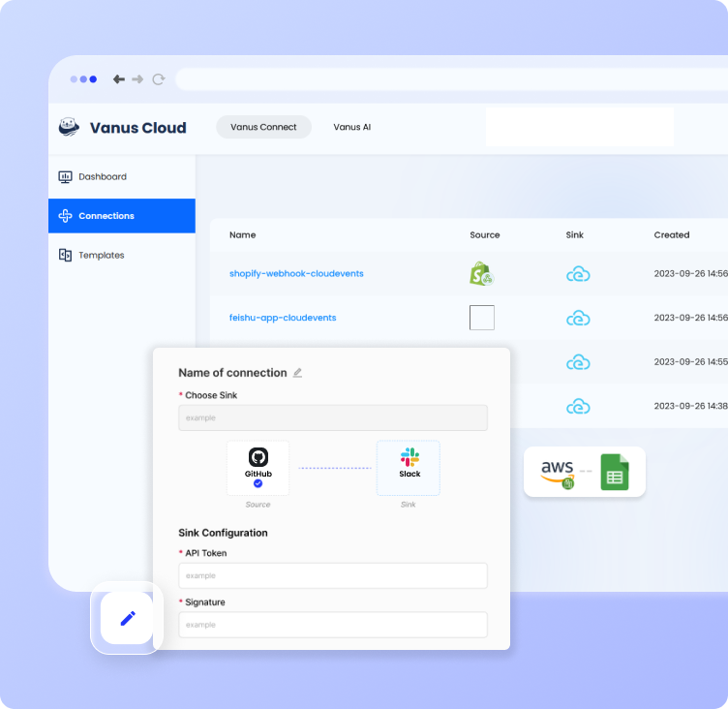Open the Dashboard sidebar item
Viewport: 728px width, 709px height.
click(x=122, y=176)
